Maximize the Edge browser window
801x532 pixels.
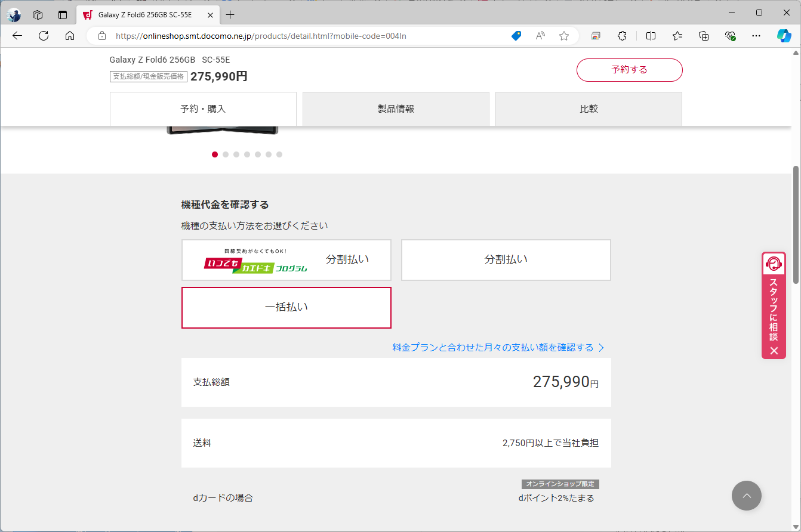(759, 13)
